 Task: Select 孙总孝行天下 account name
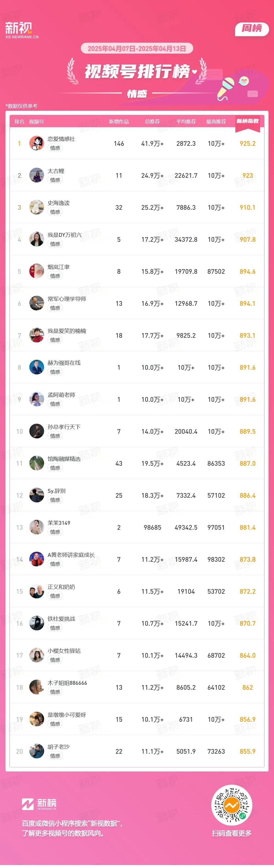(x=64, y=427)
